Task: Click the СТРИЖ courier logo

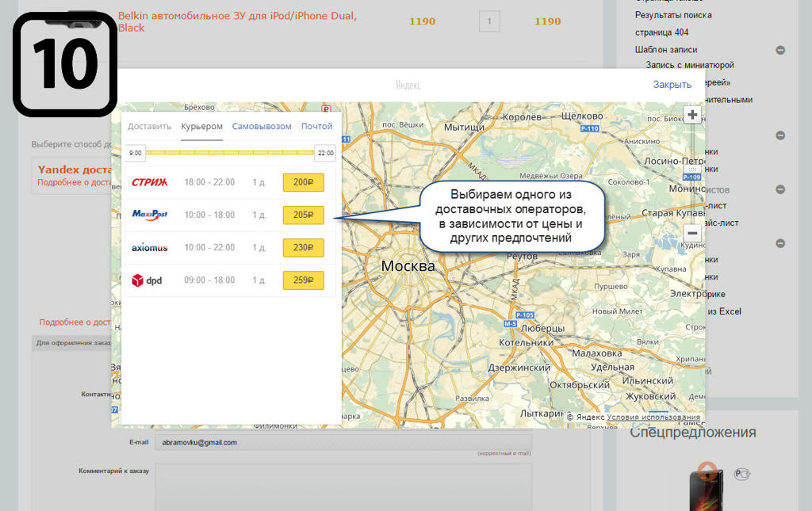Action: (x=149, y=182)
